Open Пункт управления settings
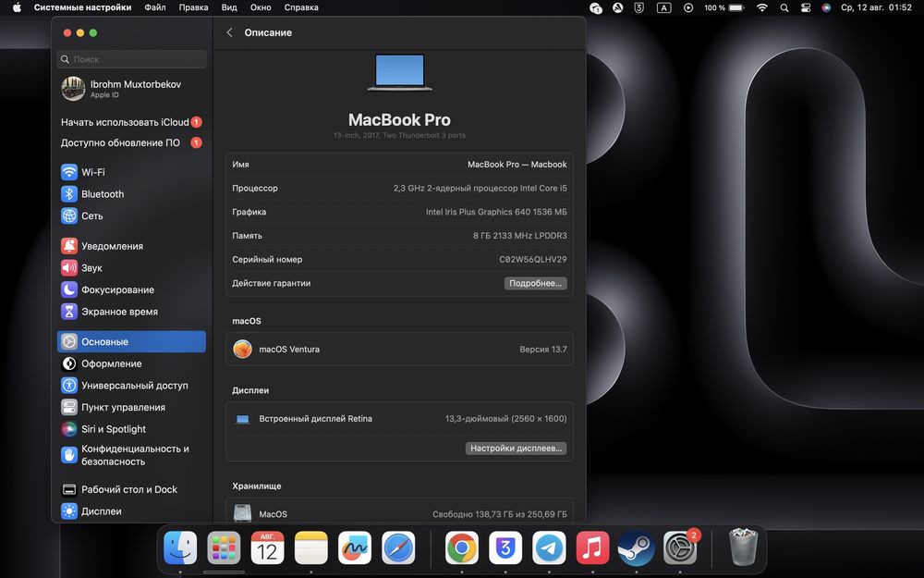This screenshot has width=924, height=578. 131,407
